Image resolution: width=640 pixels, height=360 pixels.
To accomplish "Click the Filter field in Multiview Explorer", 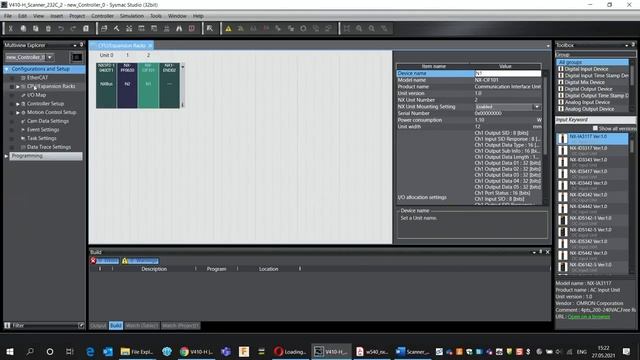I will click(44, 325).
